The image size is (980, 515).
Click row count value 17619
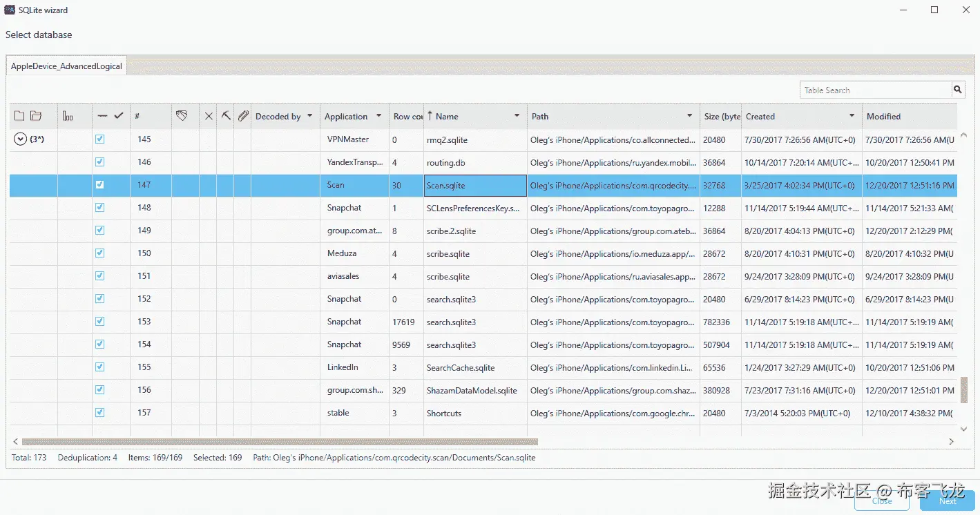click(x=403, y=322)
